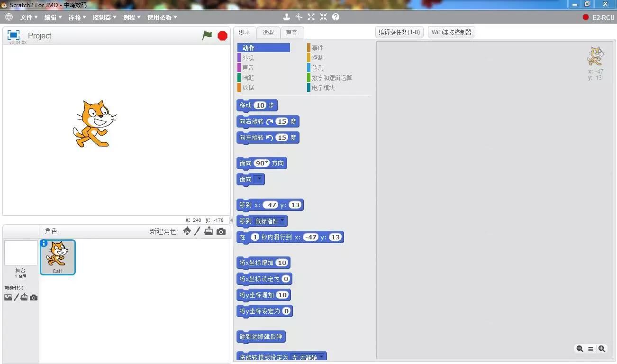Zoom in the scripts area
The height and width of the screenshot is (364, 617).
(602, 349)
